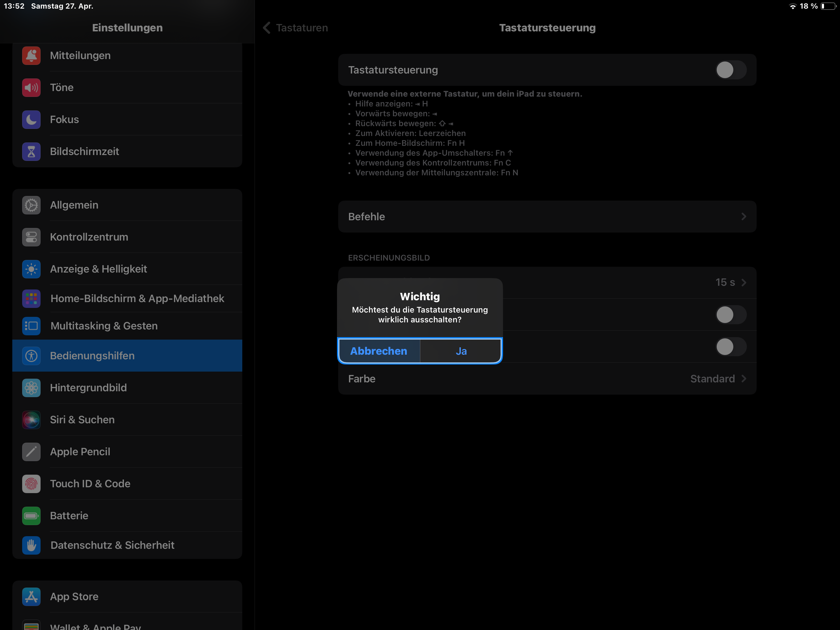Tap the battery status indicator
This screenshot has width=840, height=630.
click(828, 6)
